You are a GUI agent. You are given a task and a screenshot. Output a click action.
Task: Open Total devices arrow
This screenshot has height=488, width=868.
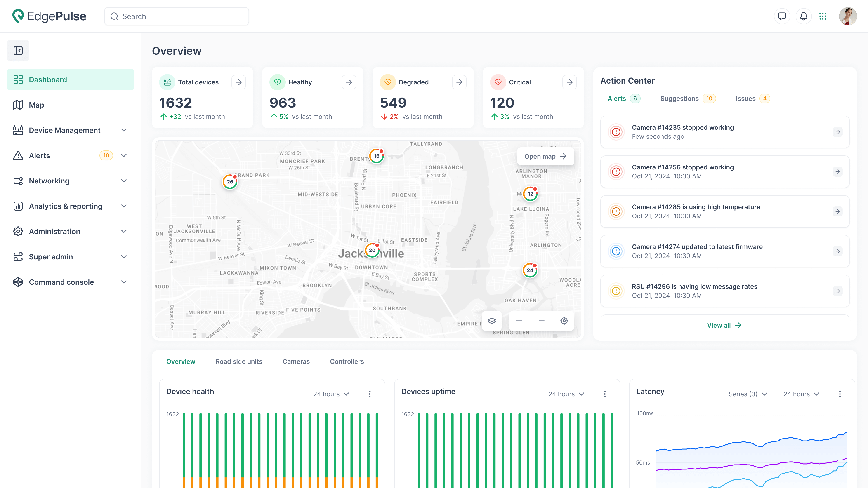point(238,82)
